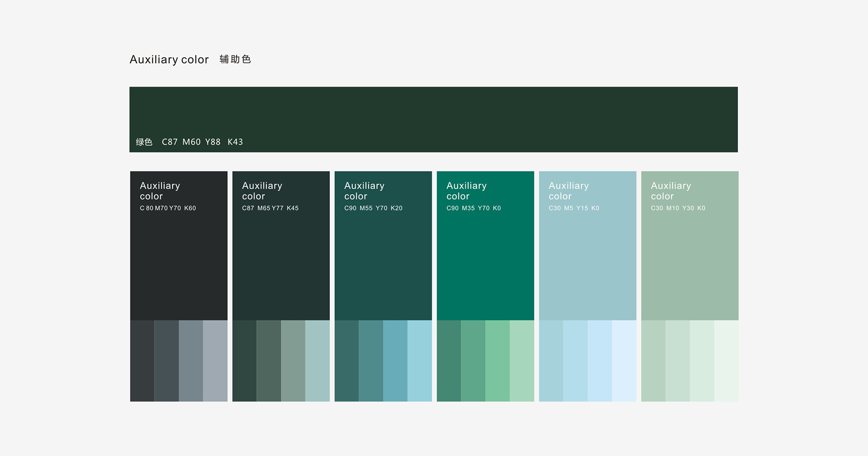Select the wide dark green main swatch
Viewport: 868px width, 456px height.
434,119
